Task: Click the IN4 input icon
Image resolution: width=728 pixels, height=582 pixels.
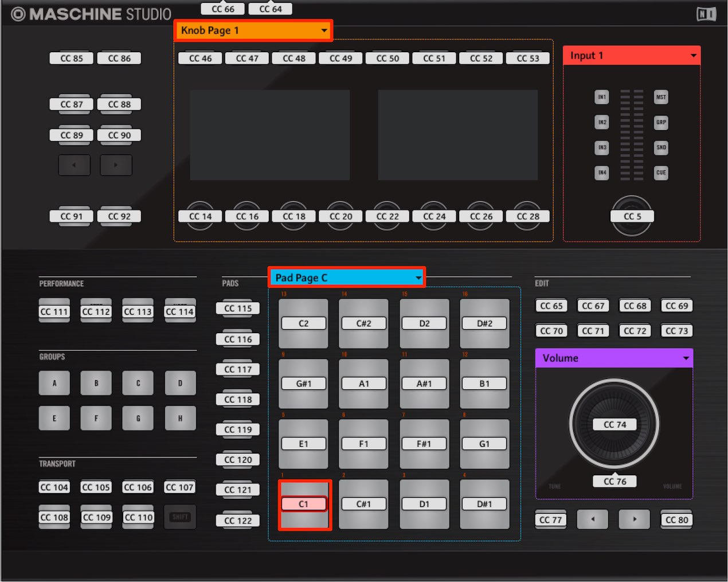Action: pos(601,173)
